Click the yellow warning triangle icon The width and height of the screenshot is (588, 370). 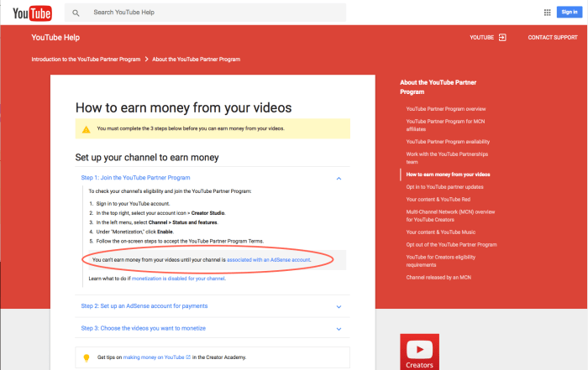pos(87,129)
